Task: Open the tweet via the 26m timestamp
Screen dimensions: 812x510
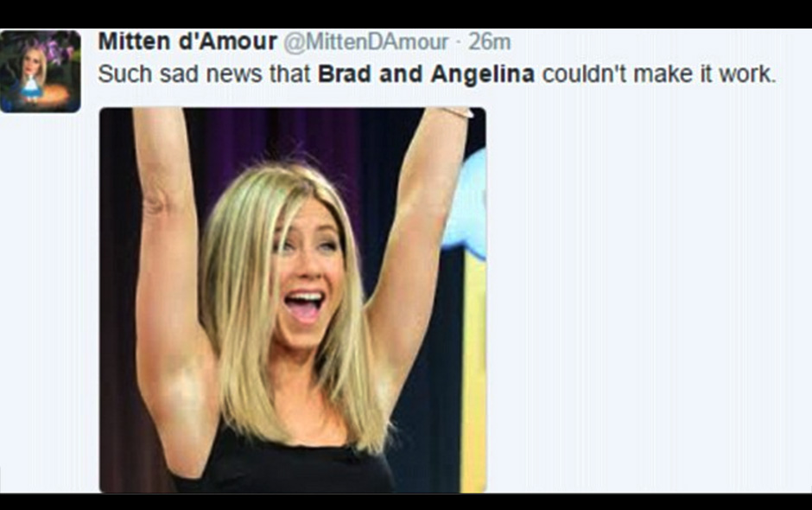Action: tap(490, 42)
